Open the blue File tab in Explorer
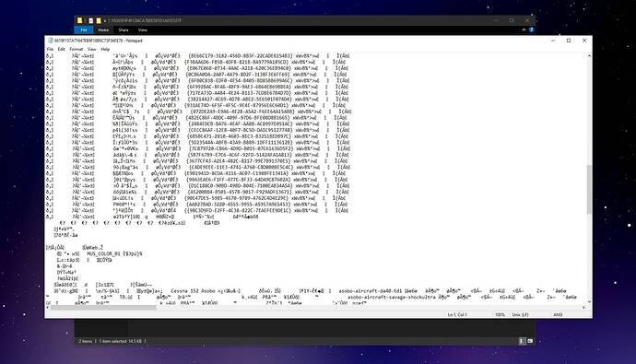The image size is (636, 364). 84,30
